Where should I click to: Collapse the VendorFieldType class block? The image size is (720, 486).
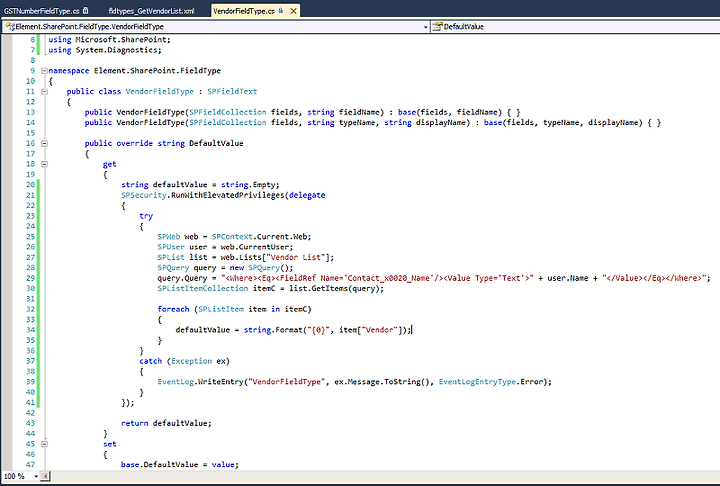coord(44,91)
